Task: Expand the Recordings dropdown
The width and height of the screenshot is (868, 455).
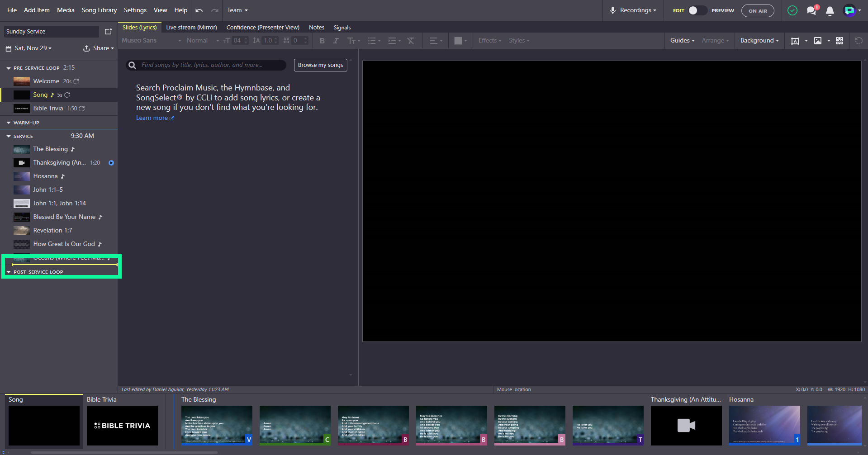Action: point(633,10)
